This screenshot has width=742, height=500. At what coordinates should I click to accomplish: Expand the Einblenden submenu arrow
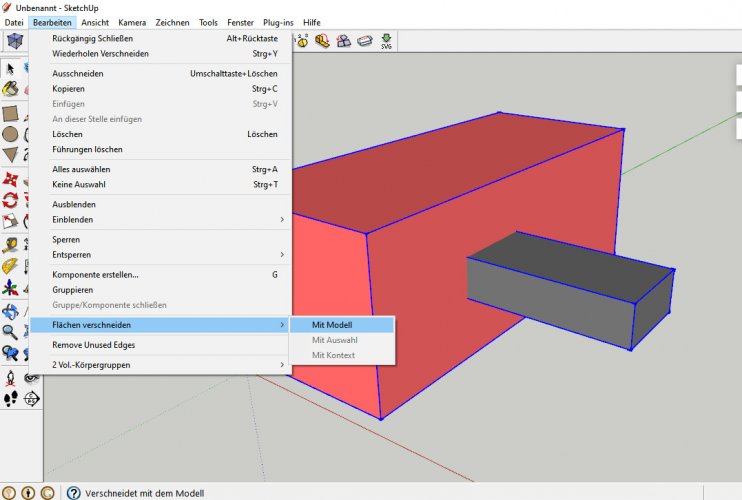(282, 219)
